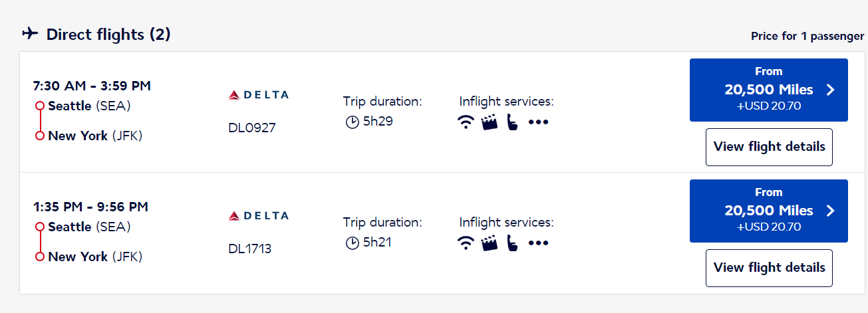Expand the DL1713 fare using its chevron arrow
The width and height of the screenshot is (868, 313).
830,211
